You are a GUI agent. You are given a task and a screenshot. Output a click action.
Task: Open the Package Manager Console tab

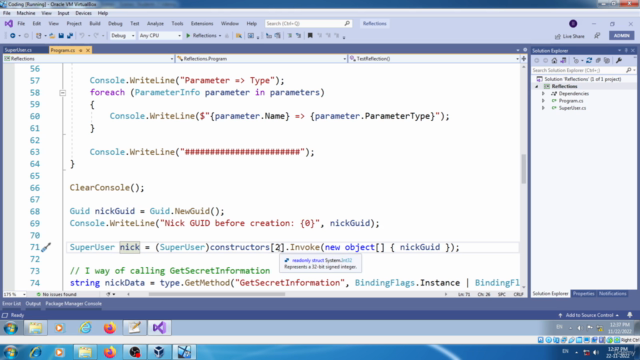(x=73, y=304)
